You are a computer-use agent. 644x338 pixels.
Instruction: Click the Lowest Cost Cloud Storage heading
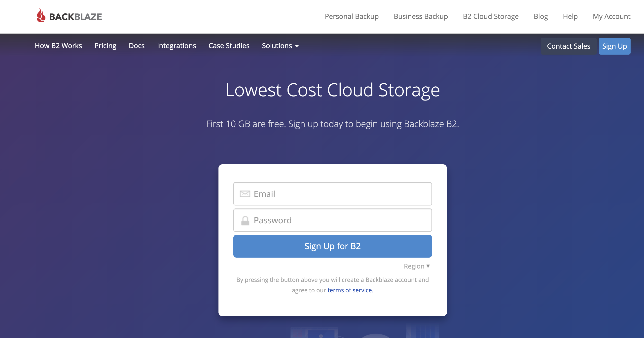point(332,90)
